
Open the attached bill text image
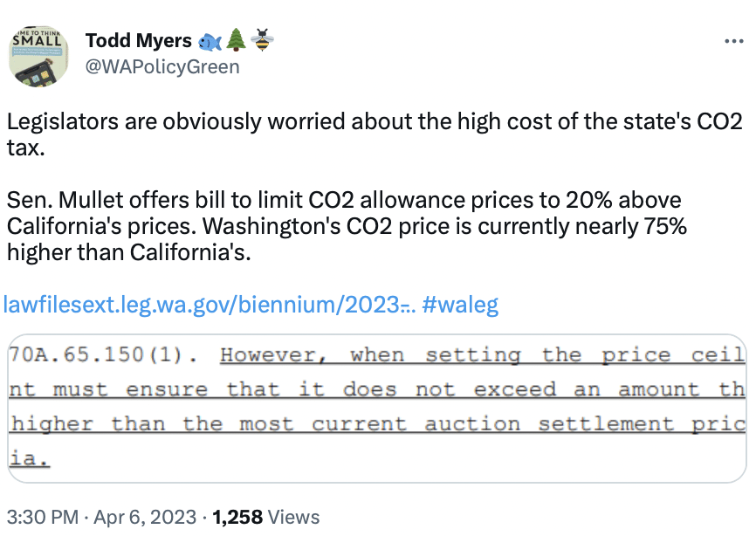(377, 409)
